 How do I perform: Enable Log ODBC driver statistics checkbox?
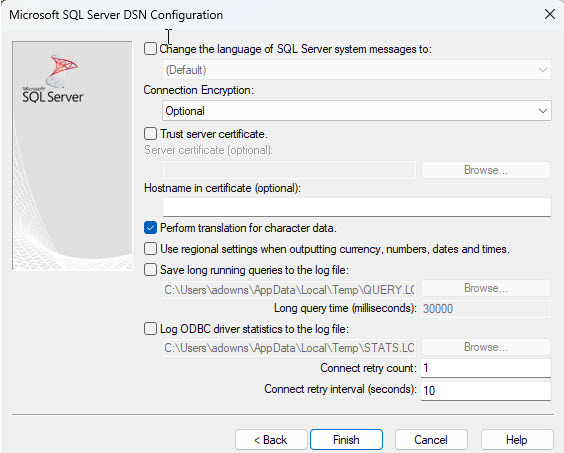[x=150, y=329]
